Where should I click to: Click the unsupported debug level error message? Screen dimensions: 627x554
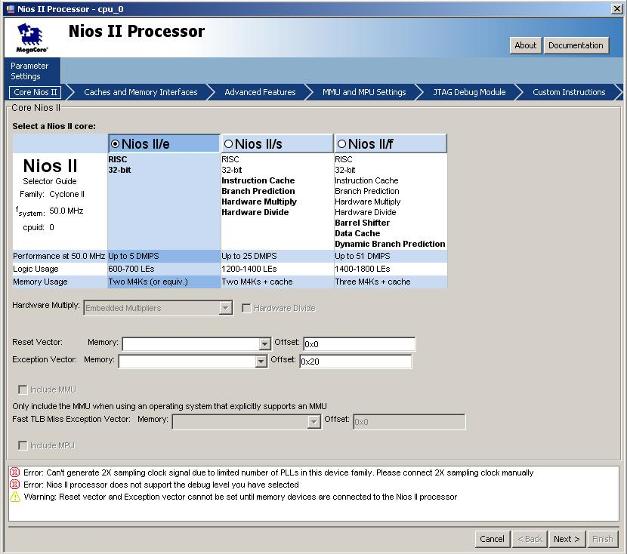pos(161,485)
